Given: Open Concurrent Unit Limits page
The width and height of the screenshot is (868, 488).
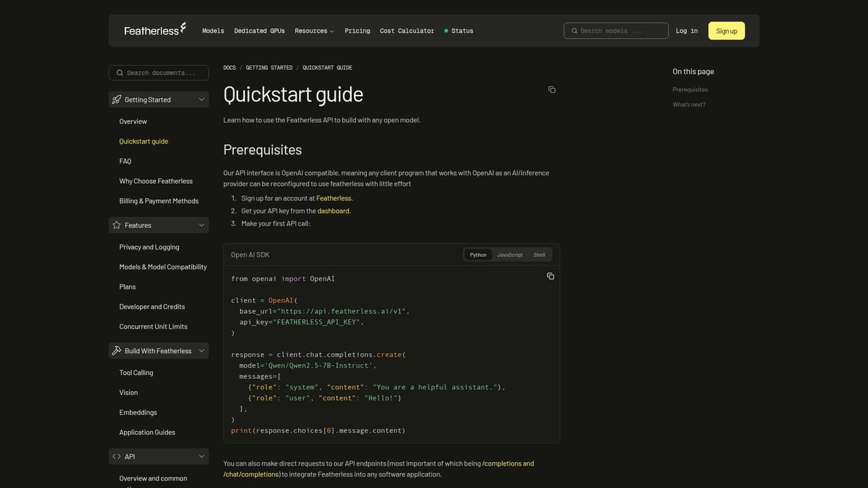Looking at the screenshot, I should coord(153,327).
